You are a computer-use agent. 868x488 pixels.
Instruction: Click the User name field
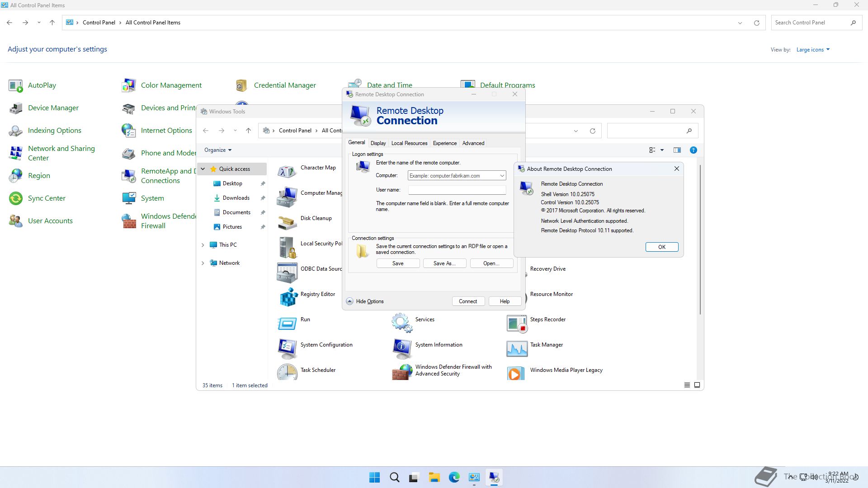click(457, 190)
